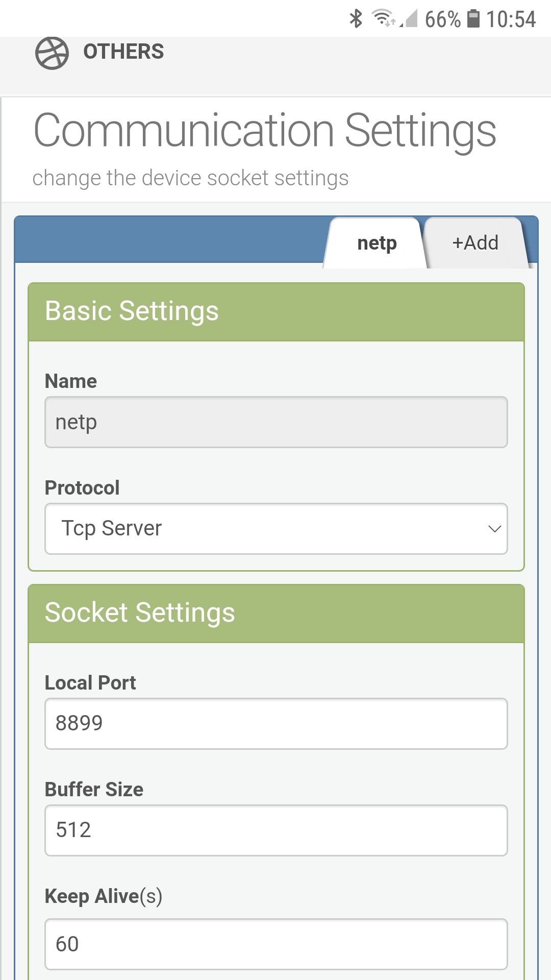Click the Communication Settings page heading
This screenshot has height=980, width=551.
tap(265, 131)
